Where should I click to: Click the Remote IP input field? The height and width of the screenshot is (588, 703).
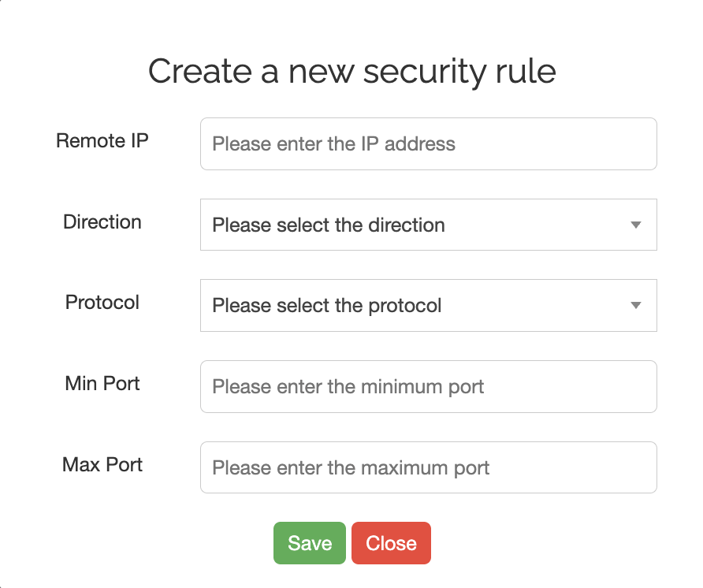428,144
